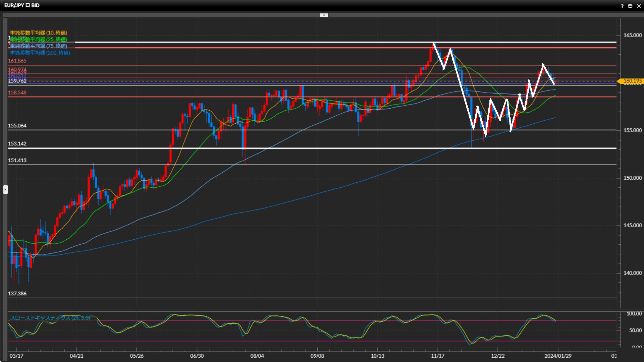Select the 155.064 horizontal line label
This screenshot has height=362, width=644.
click(x=17, y=126)
